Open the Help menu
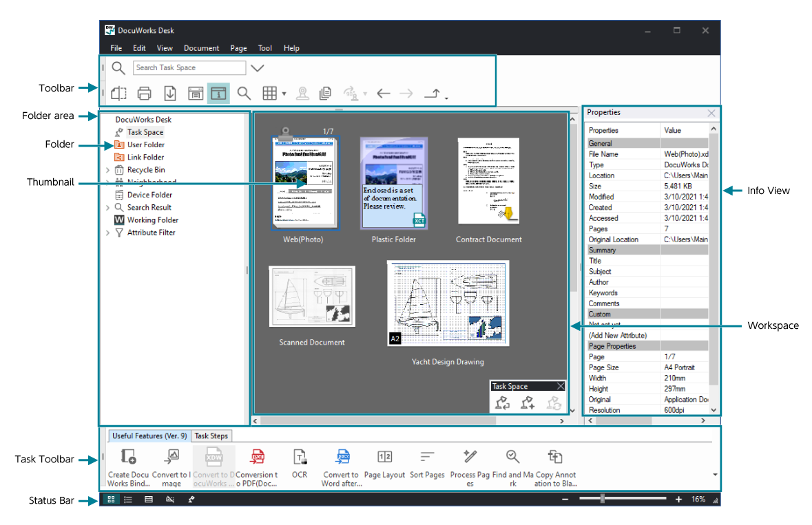The width and height of the screenshot is (812, 525). click(291, 48)
